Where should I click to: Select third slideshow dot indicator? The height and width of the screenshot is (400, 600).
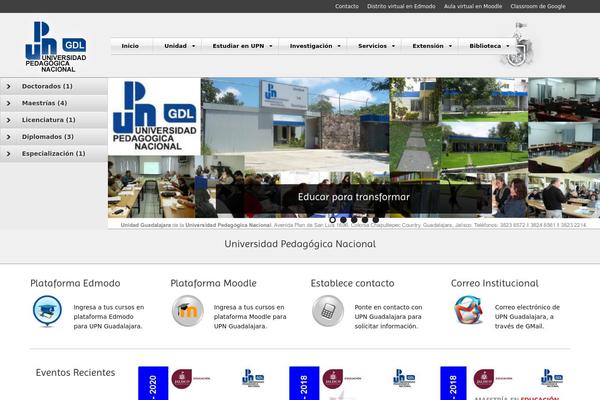coord(354,220)
